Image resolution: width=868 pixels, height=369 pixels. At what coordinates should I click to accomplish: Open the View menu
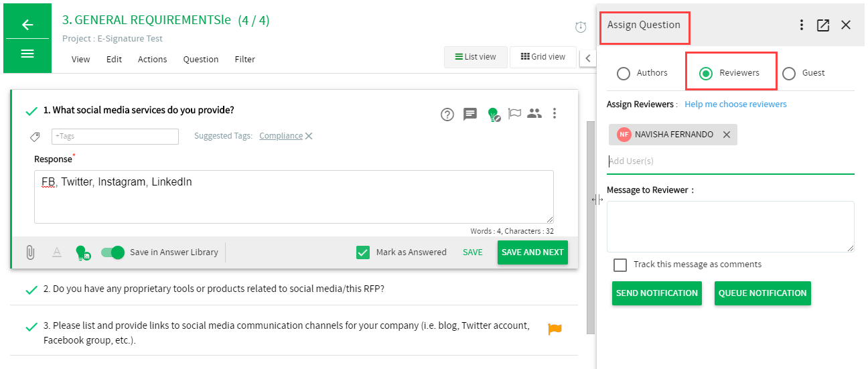80,59
